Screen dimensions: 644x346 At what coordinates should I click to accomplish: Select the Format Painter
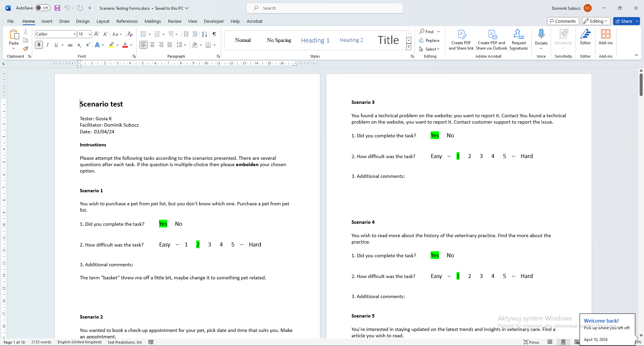tap(25, 49)
